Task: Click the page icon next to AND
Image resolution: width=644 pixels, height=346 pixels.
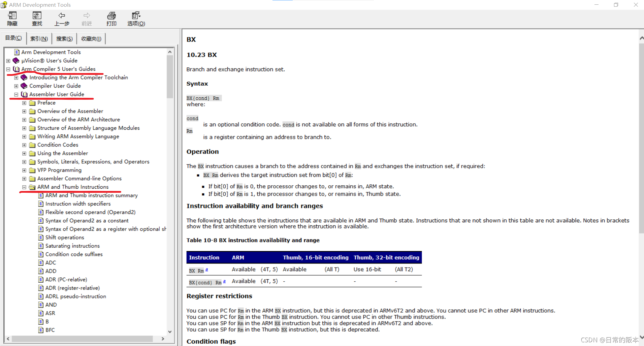Action: point(41,305)
